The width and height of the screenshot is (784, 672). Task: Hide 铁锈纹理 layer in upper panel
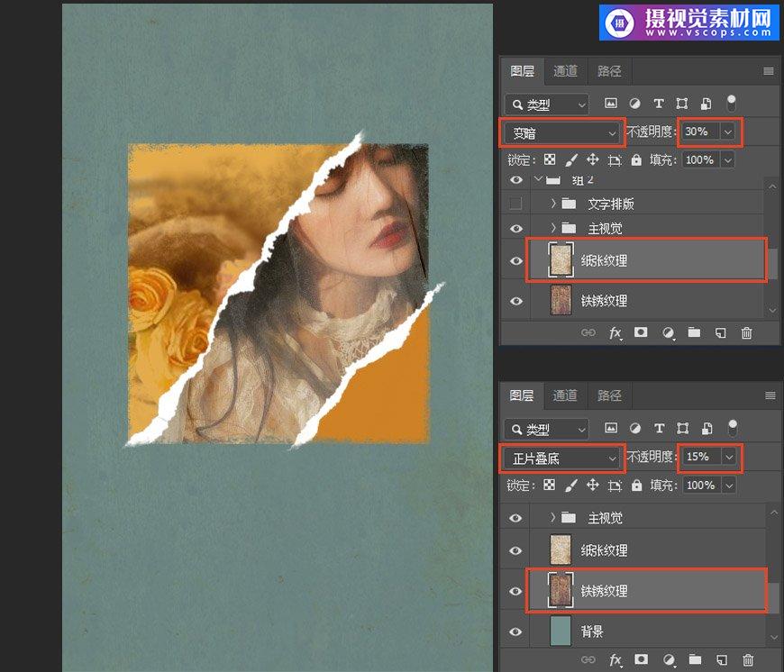(516, 301)
